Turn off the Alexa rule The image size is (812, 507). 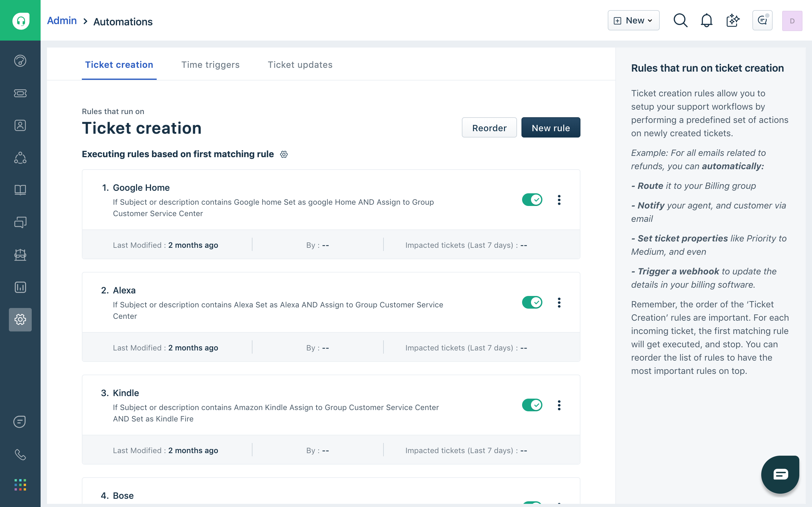point(532,302)
